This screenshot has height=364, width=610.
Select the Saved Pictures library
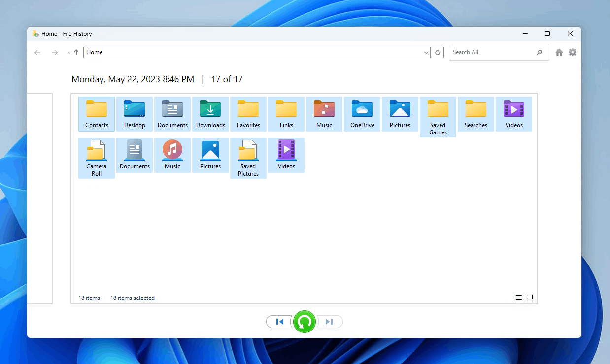248,158
